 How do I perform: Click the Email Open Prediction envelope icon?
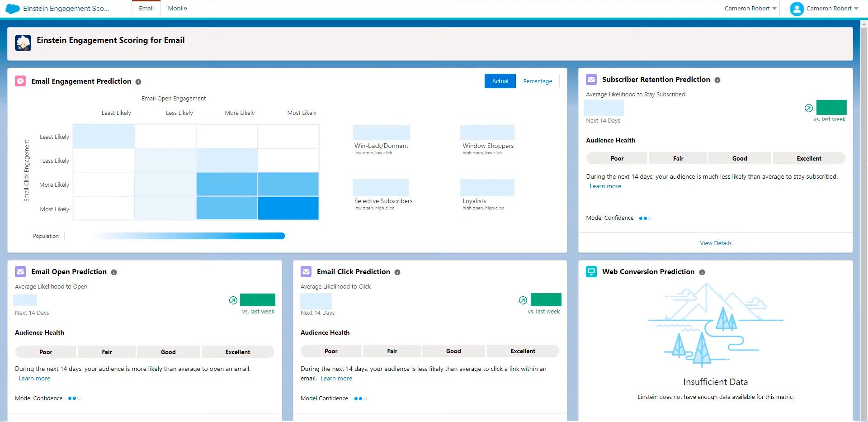(20, 271)
